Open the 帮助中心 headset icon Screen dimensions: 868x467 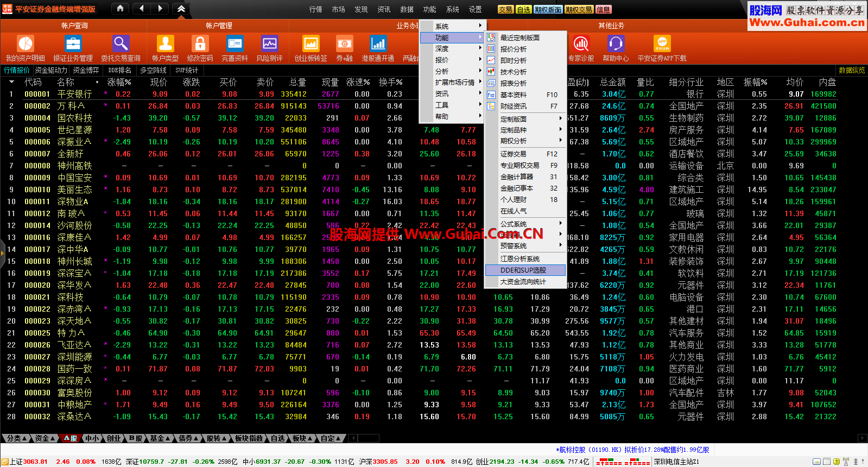(616, 43)
